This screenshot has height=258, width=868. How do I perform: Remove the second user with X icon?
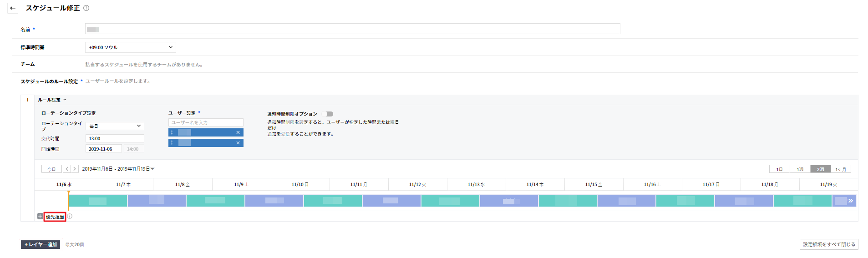(x=238, y=143)
